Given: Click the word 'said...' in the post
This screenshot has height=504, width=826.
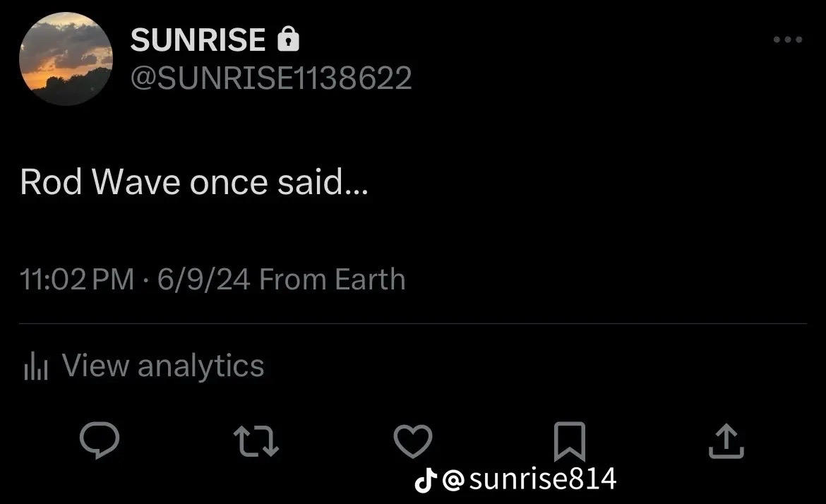Looking at the screenshot, I should [323, 182].
